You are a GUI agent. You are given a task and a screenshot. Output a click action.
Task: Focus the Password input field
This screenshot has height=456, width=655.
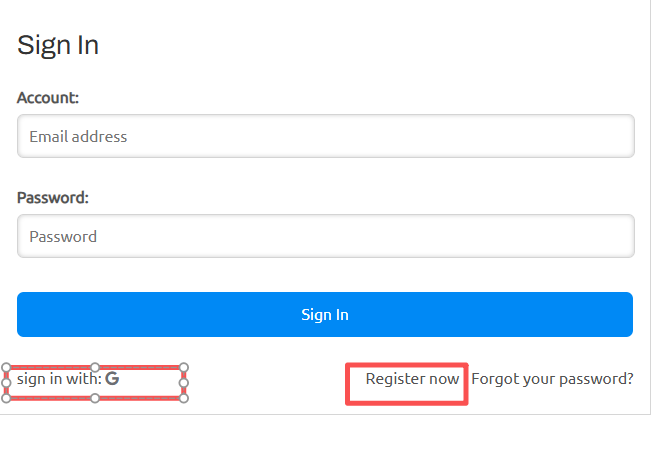point(325,237)
